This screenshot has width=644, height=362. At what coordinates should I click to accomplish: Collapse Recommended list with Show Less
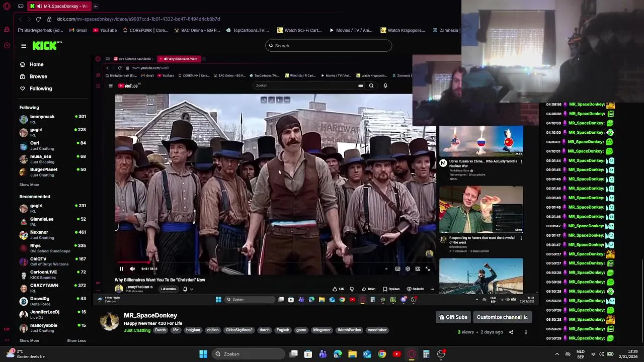76,340
